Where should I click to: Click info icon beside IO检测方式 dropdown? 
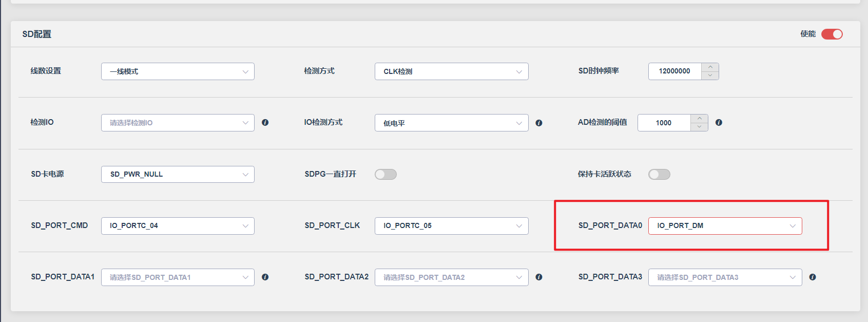(539, 123)
